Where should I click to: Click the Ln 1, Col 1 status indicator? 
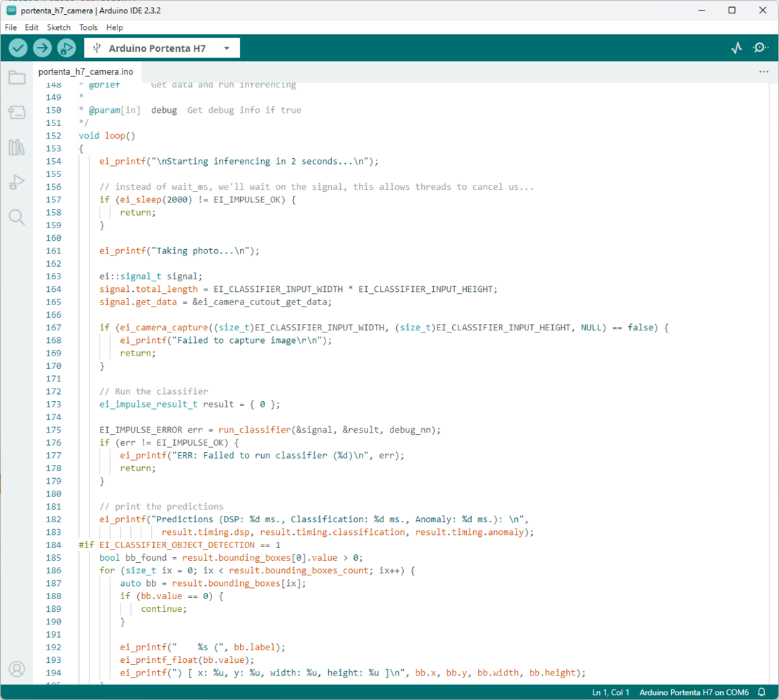coord(610,692)
